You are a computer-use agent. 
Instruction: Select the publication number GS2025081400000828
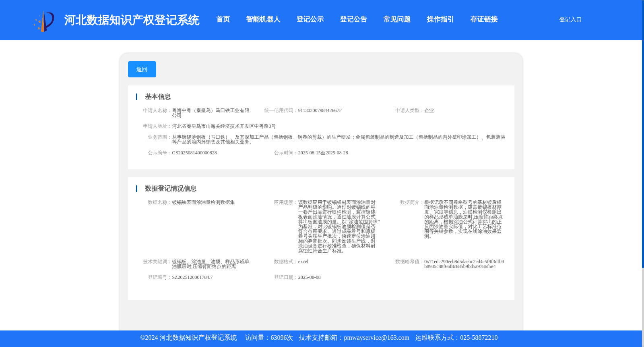(x=194, y=153)
